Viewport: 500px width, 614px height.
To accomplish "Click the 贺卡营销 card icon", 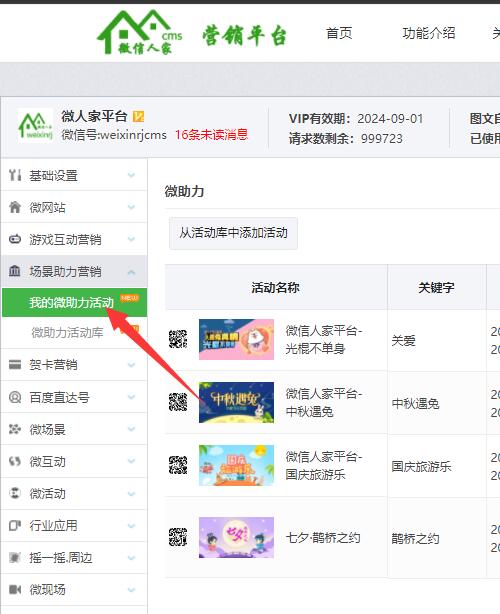I will pyautogui.click(x=15, y=365).
